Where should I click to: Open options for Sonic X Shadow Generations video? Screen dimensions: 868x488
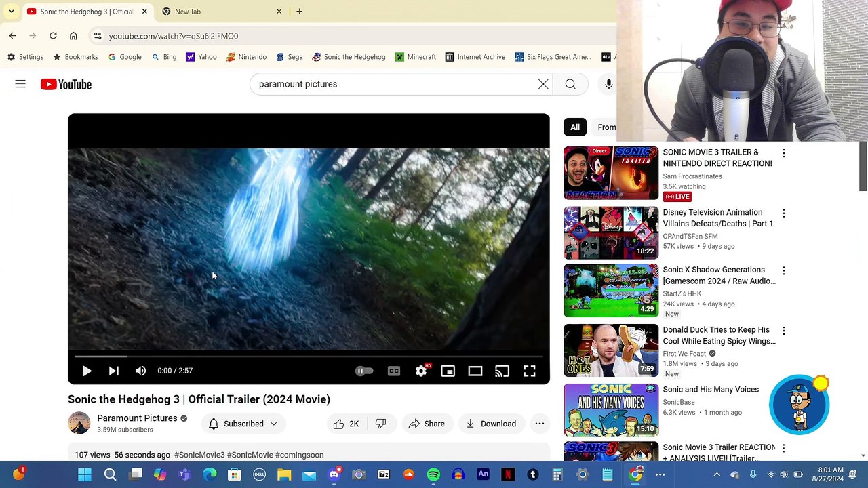pyautogui.click(x=783, y=271)
